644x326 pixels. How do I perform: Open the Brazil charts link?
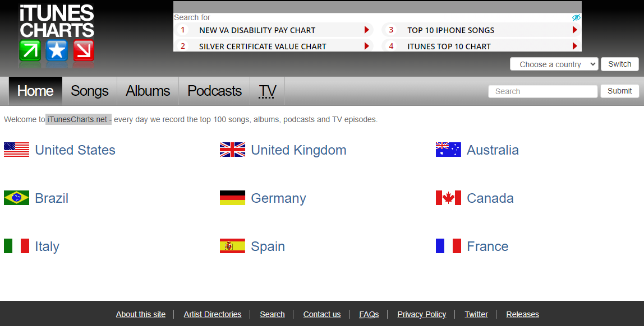pos(52,198)
